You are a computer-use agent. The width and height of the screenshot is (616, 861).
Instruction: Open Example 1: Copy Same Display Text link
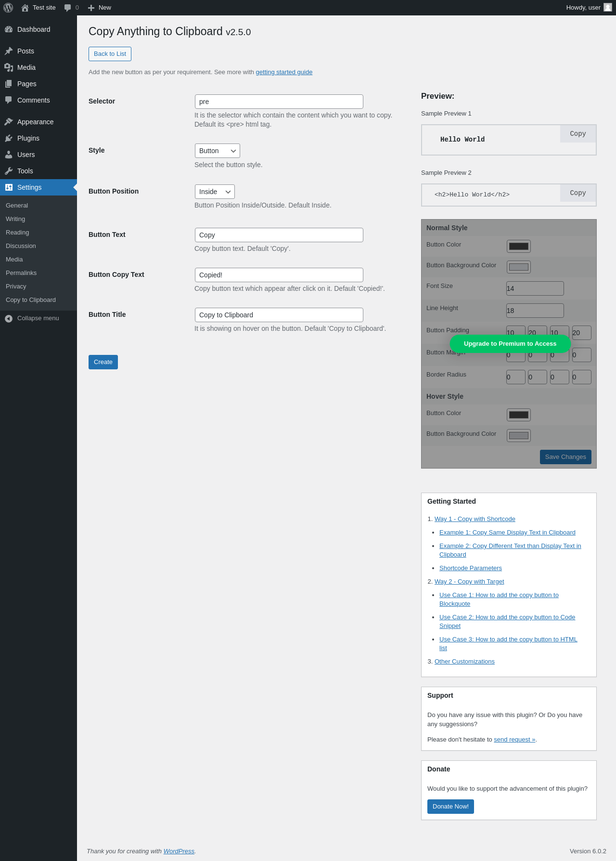coord(507,533)
